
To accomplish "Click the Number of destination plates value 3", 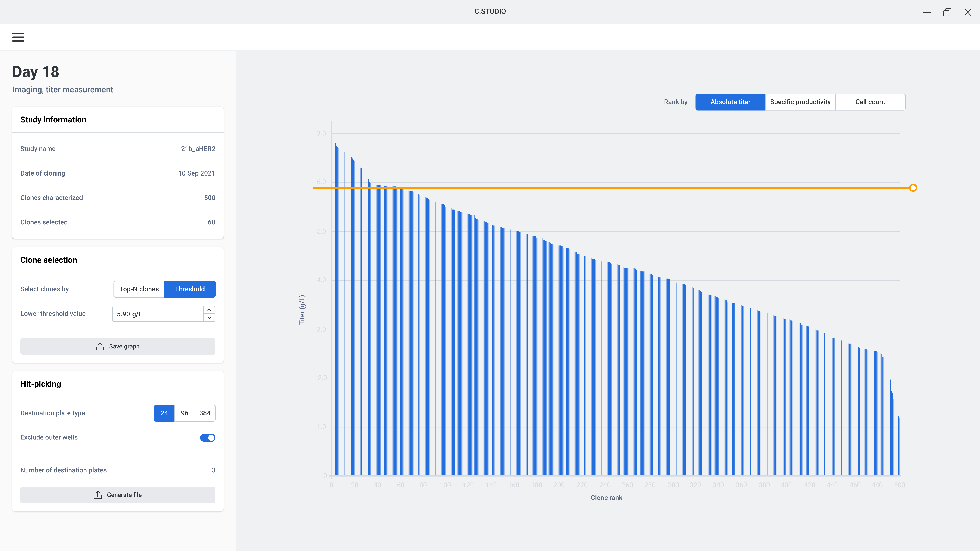I will [x=213, y=470].
